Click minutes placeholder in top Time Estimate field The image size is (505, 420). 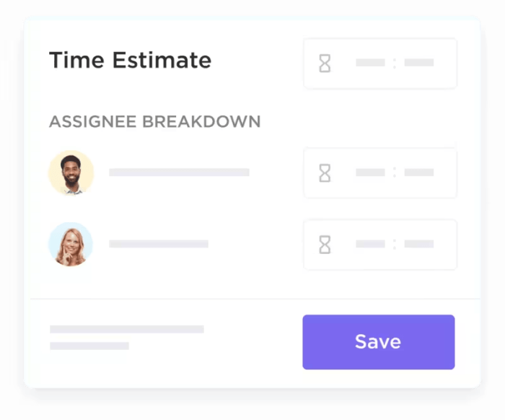click(x=419, y=64)
